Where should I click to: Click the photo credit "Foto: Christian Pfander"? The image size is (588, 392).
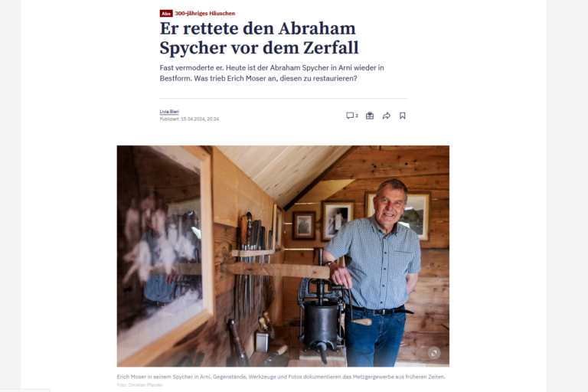click(139, 385)
